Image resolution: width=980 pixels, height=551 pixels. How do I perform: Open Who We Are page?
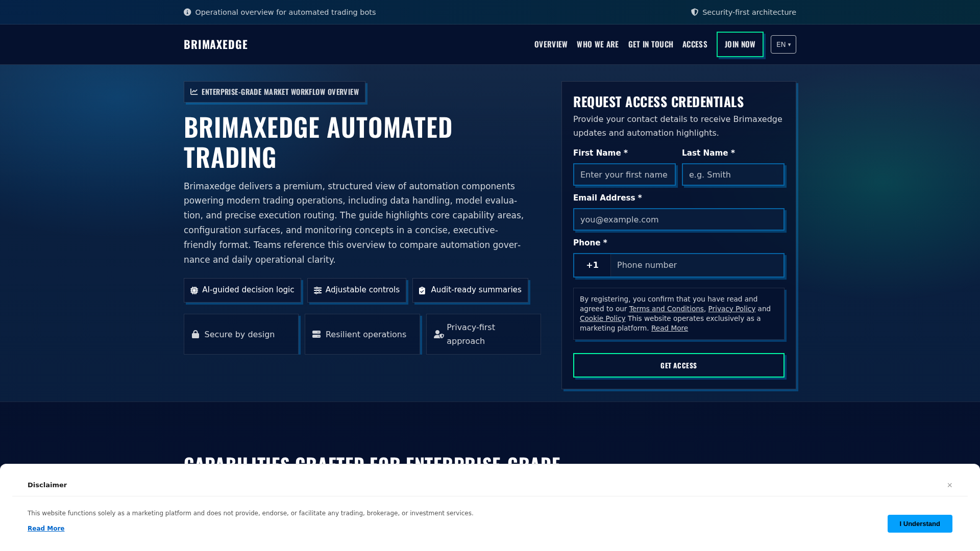[x=598, y=44]
